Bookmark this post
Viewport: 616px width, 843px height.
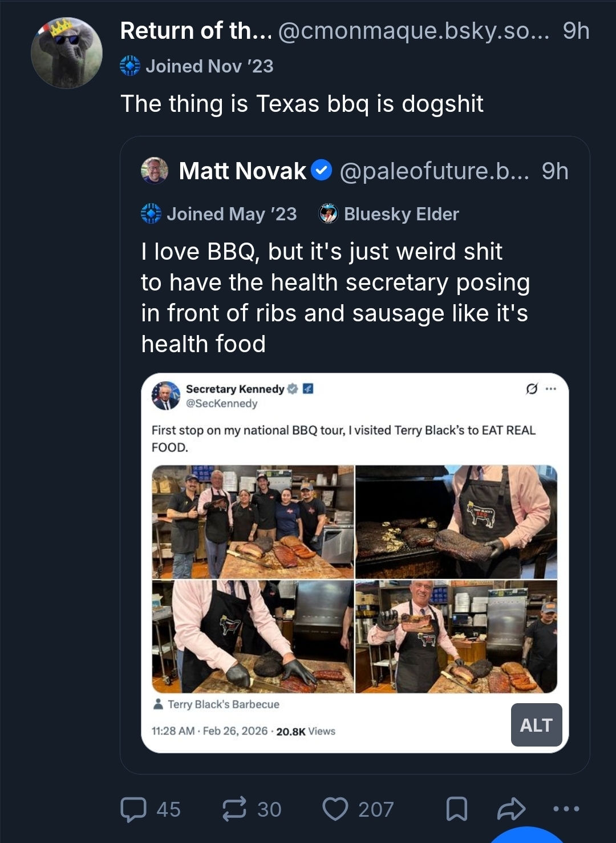click(456, 809)
